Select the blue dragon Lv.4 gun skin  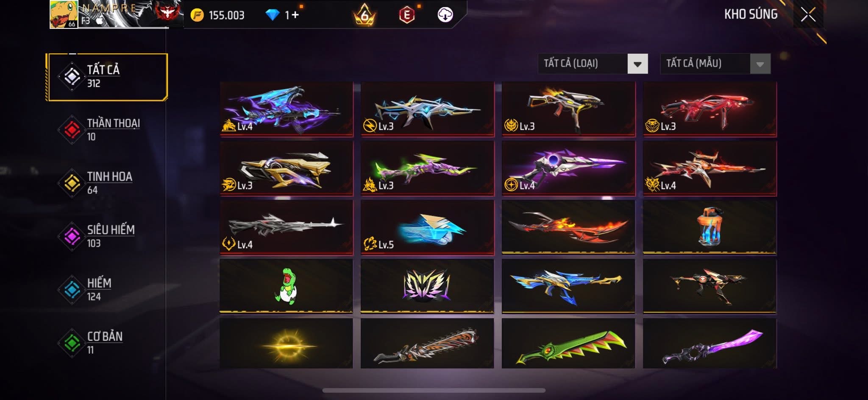pyautogui.click(x=286, y=109)
